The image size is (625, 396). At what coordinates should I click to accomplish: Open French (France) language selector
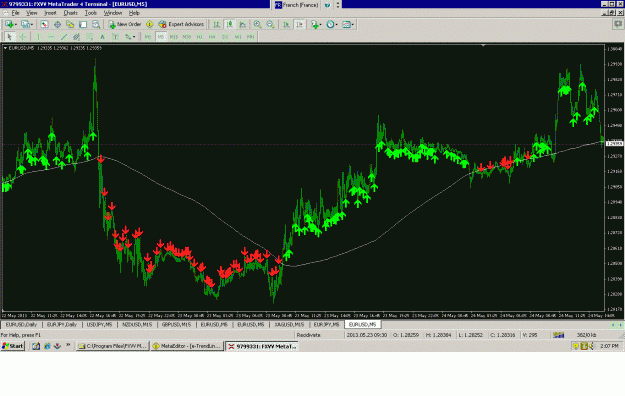[297, 5]
